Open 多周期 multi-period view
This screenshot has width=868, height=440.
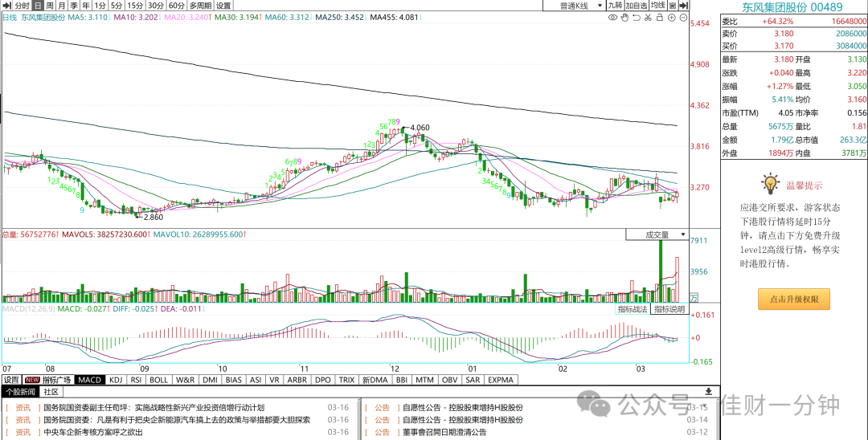[x=200, y=6]
